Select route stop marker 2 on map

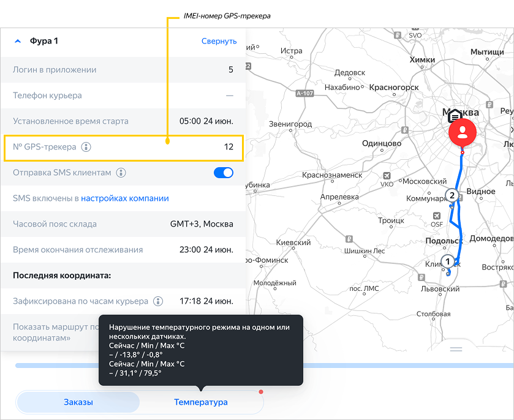pyautogui.click(x=452, y=196)
